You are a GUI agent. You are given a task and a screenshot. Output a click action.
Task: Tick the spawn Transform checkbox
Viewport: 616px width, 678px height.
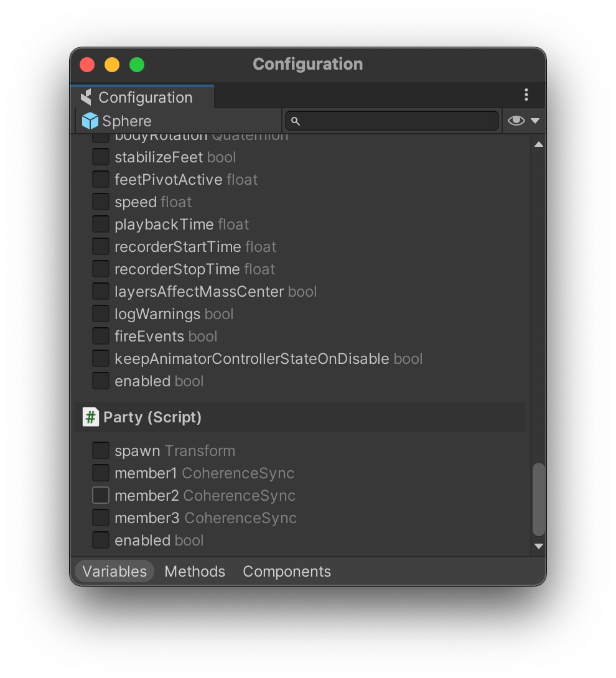(101, 451)
